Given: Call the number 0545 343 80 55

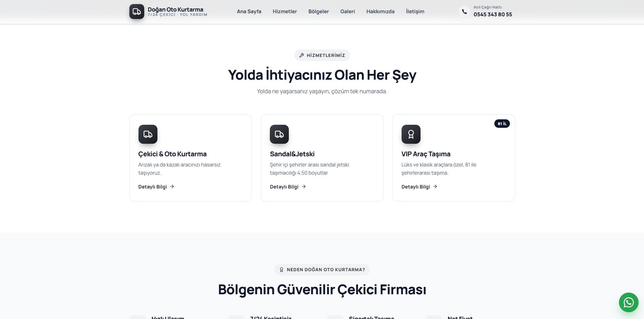Looking at the screenshot, I should pos(493,14).
